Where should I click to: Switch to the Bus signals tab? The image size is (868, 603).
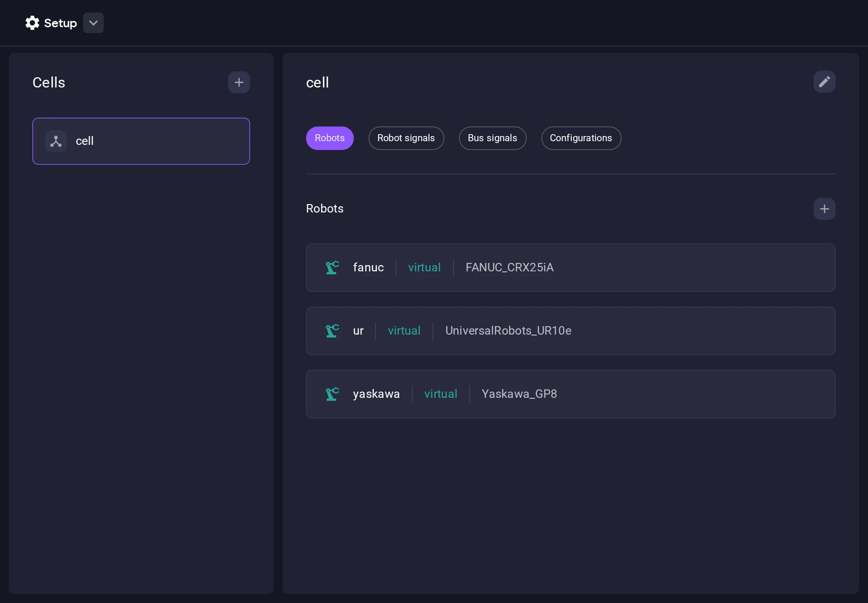click(492, 138)
